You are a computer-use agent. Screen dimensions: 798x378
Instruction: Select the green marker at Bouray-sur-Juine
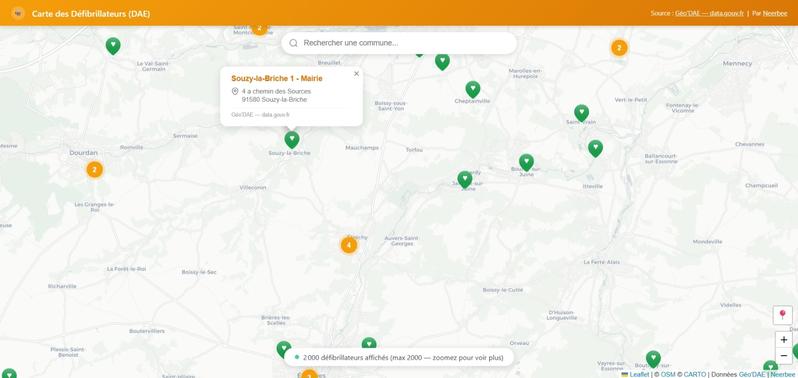(x=526, y=163)
